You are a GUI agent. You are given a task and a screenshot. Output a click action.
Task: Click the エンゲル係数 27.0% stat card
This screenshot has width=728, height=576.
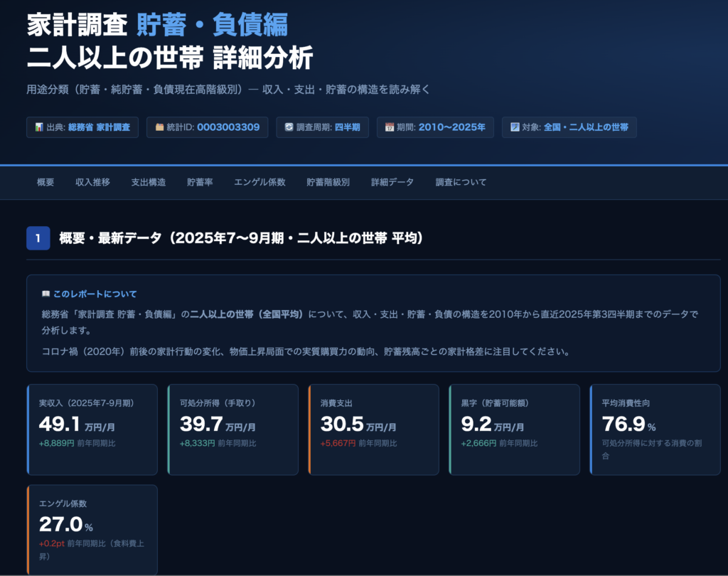coord(92,529)
